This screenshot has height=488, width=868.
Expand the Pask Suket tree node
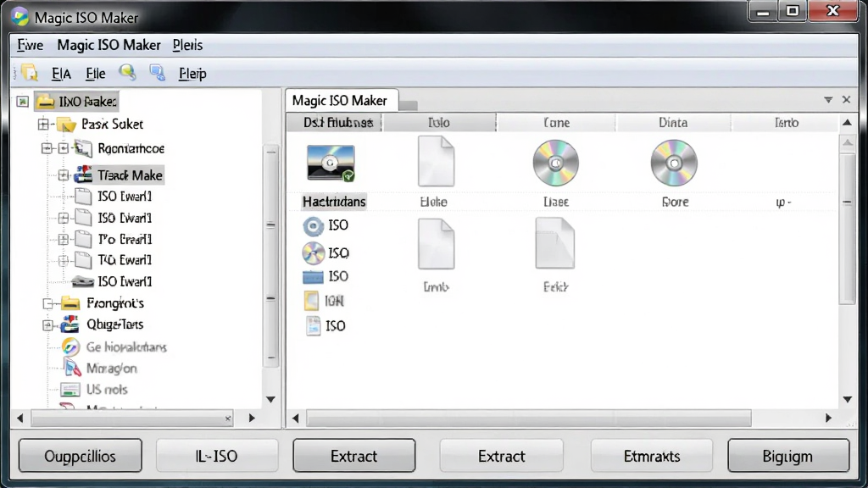pos(43,124)
